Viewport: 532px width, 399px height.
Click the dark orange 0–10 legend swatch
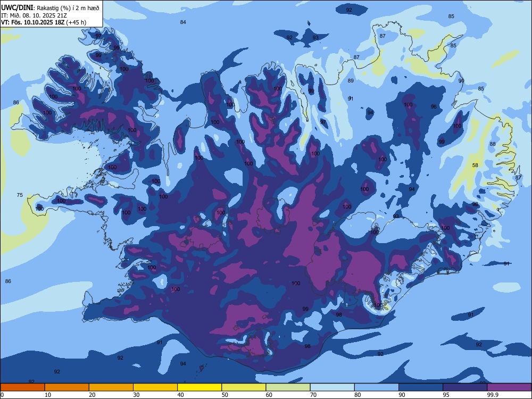pos(22,387)
